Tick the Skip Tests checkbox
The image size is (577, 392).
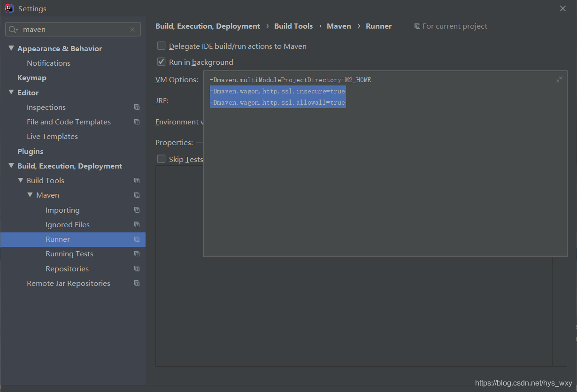pyautogui.click(x=161, y=159)
